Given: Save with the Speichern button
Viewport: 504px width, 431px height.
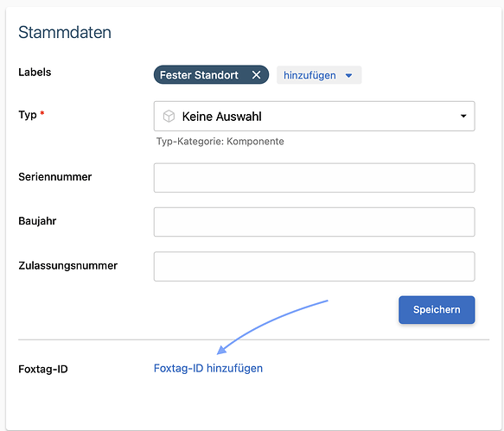Looking at the screenshot, I should coord(437,309).
